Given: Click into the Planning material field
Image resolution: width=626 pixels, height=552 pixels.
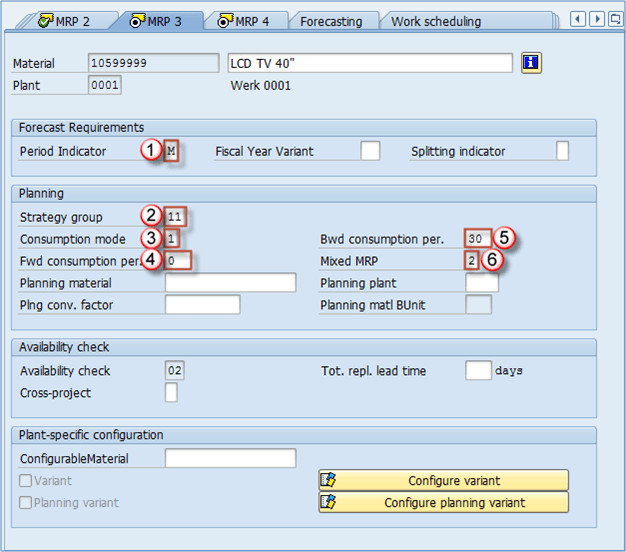Looking at the screenshot, I should click(x=230, y=283).
